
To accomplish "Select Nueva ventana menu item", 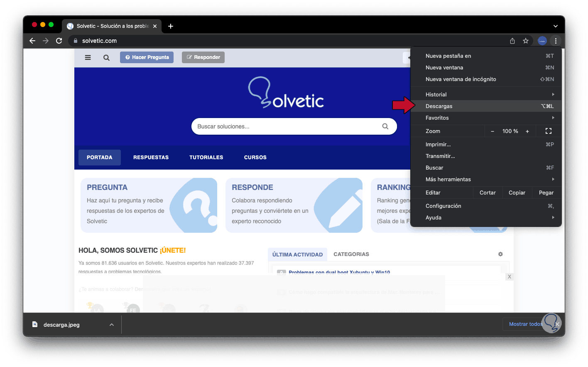I will coord(486,67).
